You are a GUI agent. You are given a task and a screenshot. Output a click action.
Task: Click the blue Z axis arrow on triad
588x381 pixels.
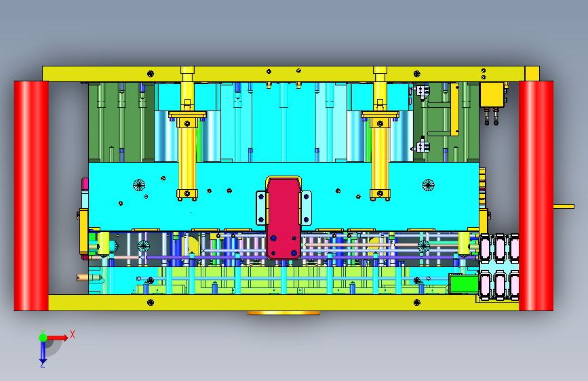(43, 353)
